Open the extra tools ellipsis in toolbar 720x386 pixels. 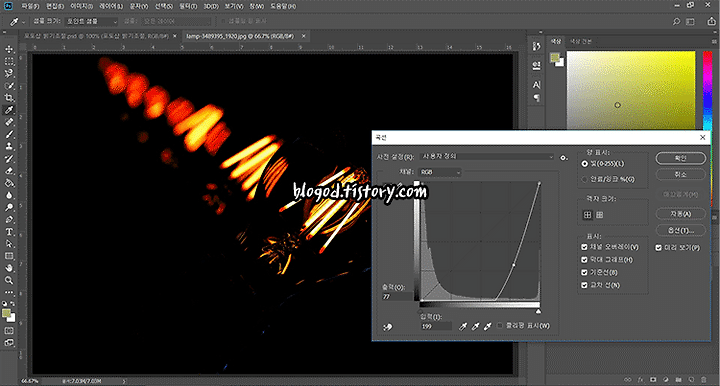coord(9,292)
